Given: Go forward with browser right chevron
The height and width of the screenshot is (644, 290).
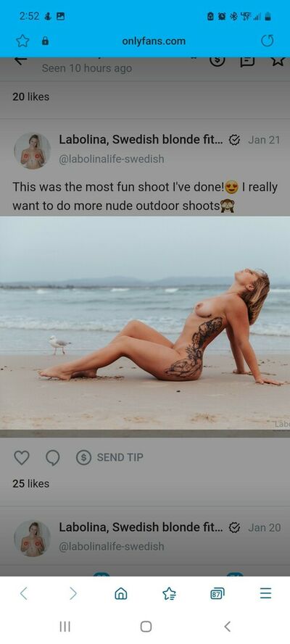Looking at the screenshot, I should click(x=72, y=593).
